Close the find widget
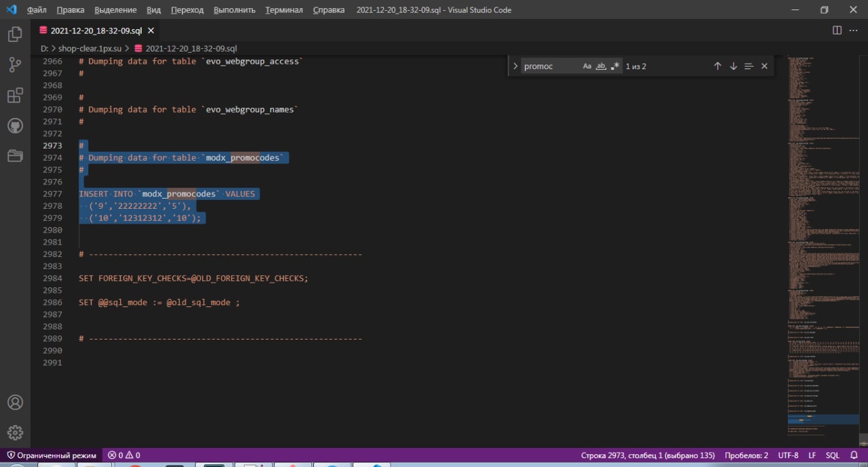This screenshot has height=467, width=868. click(x=764, y=66)
